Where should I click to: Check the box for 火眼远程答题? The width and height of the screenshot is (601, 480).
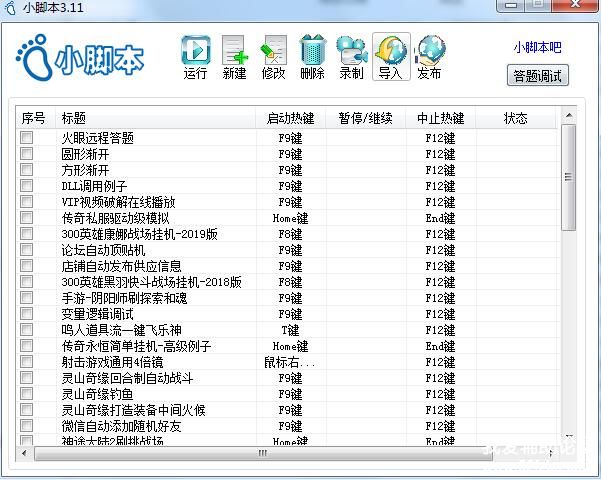coord(27,138)
